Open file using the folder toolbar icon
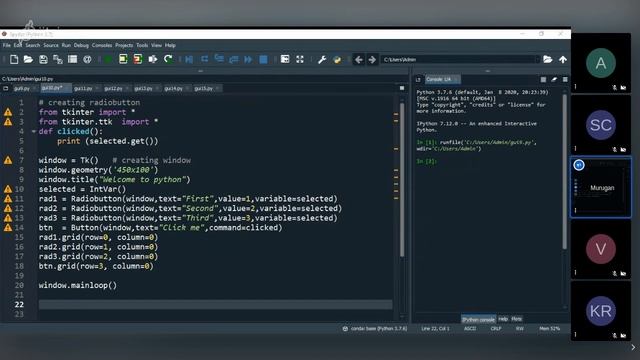Viewport: 640px width, 360px height. (x=28, y=60)
